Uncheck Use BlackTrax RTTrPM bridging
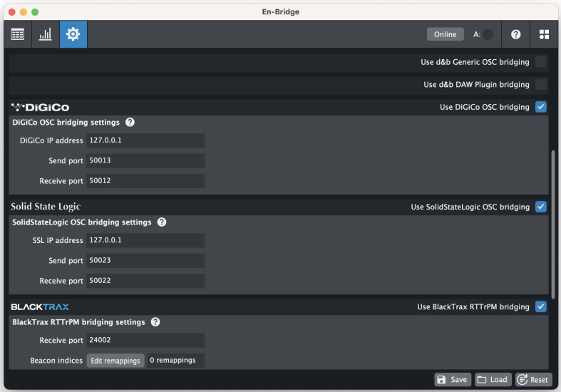Viewport: 561px width, 392px height. pos(541,306)
